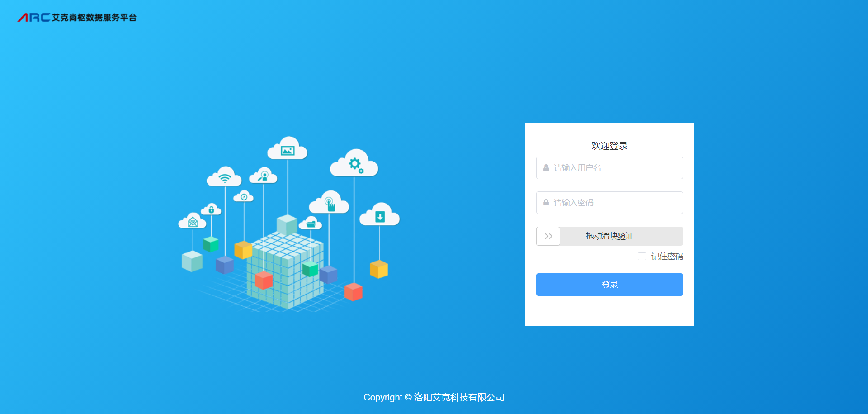Click the 欢迎登录 heading
This screenshot has width=868, height=414.
609,146
